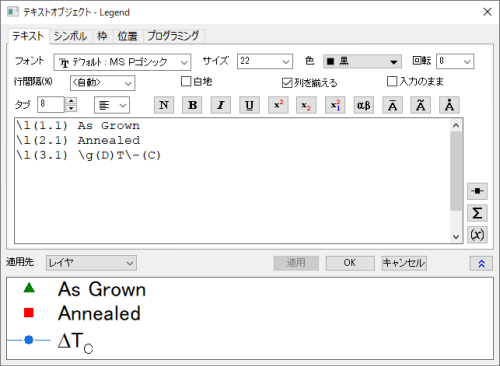Switch to the Programming tab
Screen dimensions: 500x366
pos(173,36)
